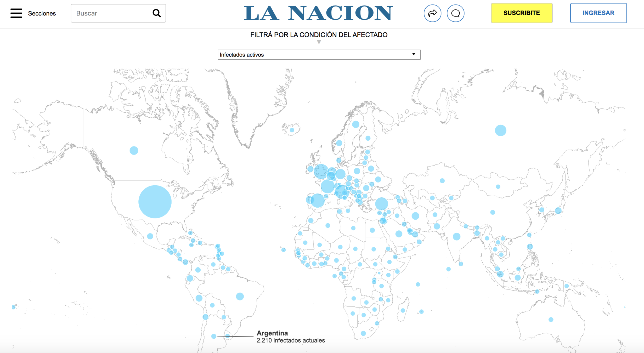
Task: Click the gray triangle below filter heading
Action: point(319,42)
